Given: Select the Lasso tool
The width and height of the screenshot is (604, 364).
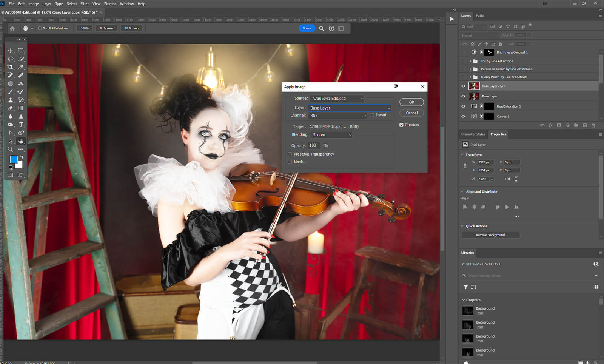Looking at the screenshot, I should coord(11,59).
